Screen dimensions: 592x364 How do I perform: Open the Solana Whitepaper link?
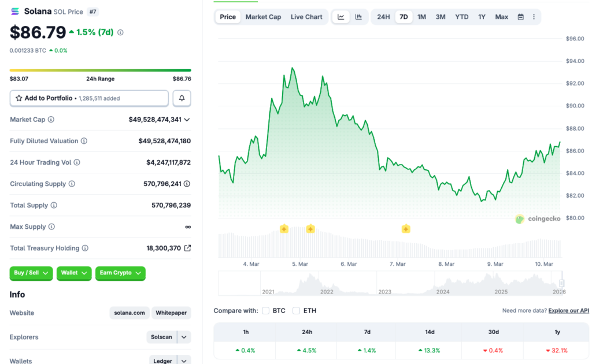[171, 313]
